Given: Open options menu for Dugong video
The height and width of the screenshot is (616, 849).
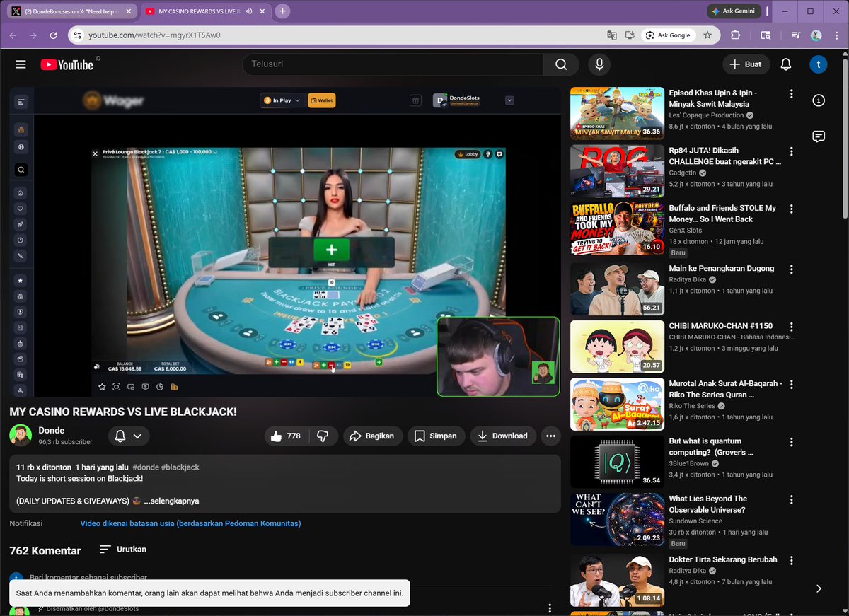Looking at the screenshot, I should (x=792, y=269).
